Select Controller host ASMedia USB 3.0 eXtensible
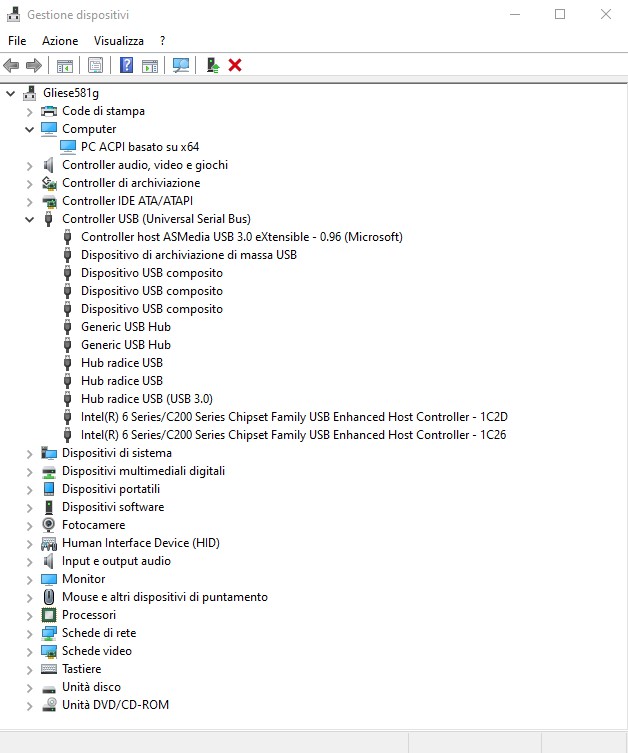 [242, 237]
